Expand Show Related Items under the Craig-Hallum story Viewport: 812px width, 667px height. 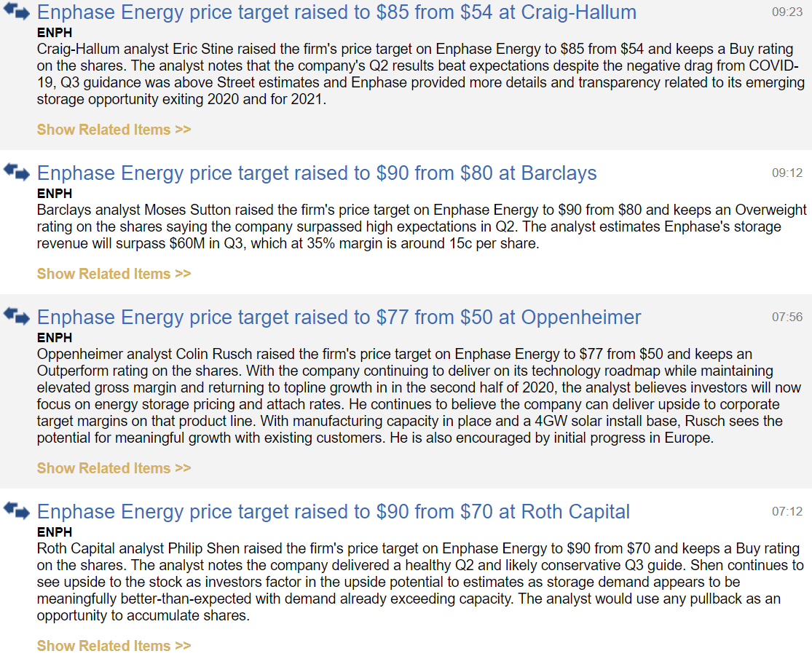tap(114, 130)
